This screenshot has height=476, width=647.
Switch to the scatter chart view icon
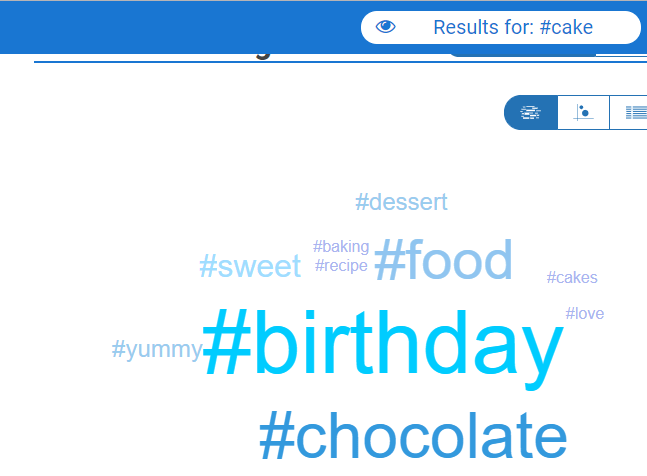583,113
